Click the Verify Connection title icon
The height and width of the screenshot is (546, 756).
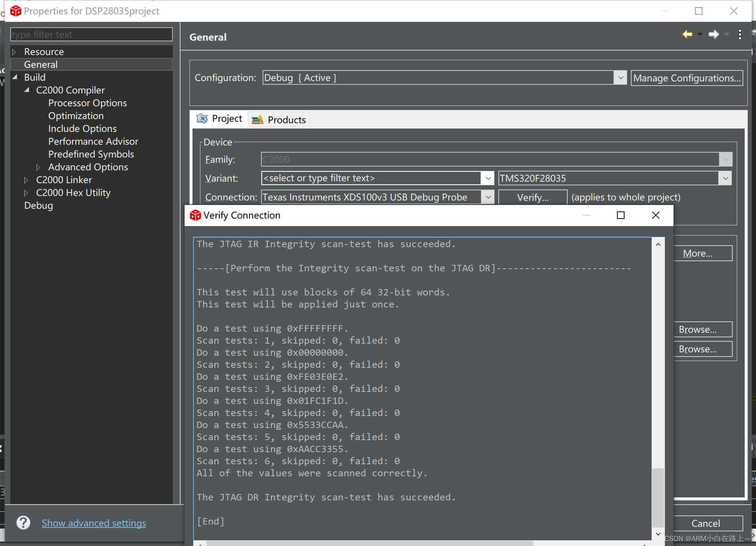tap(195, 215)
